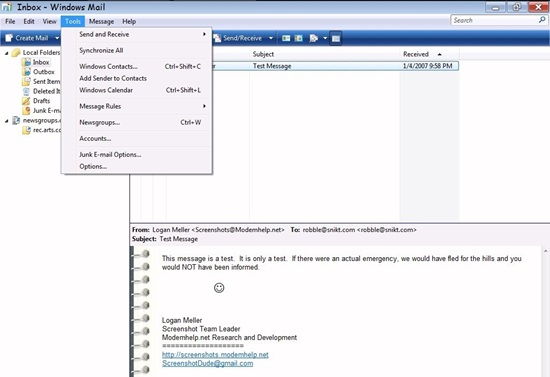Open the File menu
Viewport: 550px width, 377px height.
coord(10,21)
